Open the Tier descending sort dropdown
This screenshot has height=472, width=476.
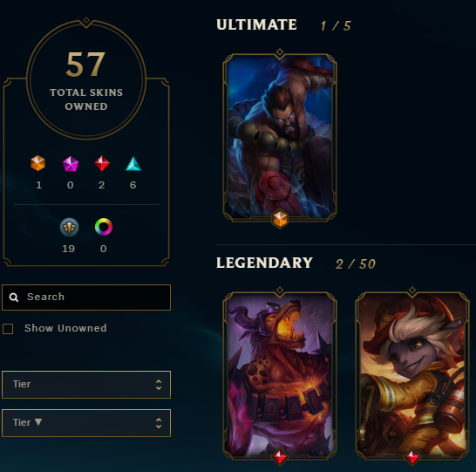click(x=86, y=423)
